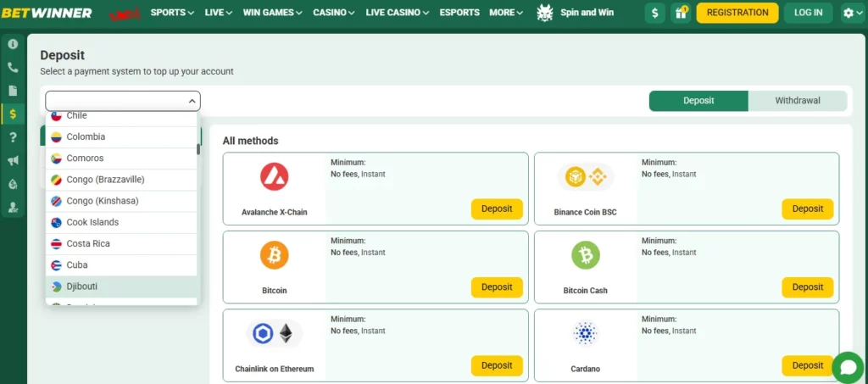This screenshot has height=384, width=868.
Task: Switch to the Withdrawal tab
Action: pos(798,101)
